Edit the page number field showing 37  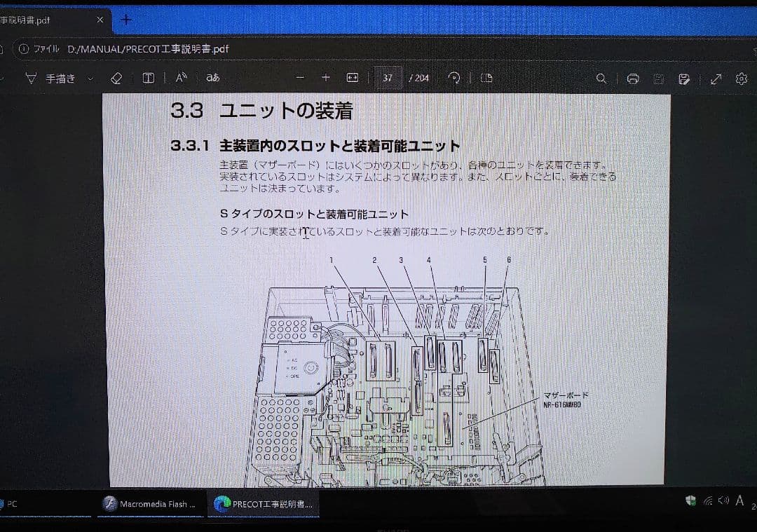click(388, 78)
